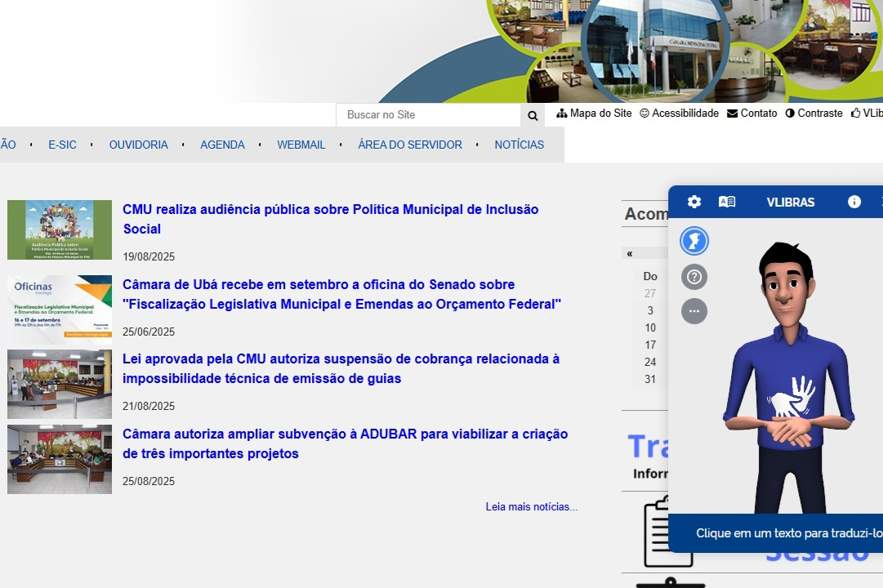Viewport: 883px width, 588px height.
Task: Open the VLibras settings gear
Action: coord(693,202)
